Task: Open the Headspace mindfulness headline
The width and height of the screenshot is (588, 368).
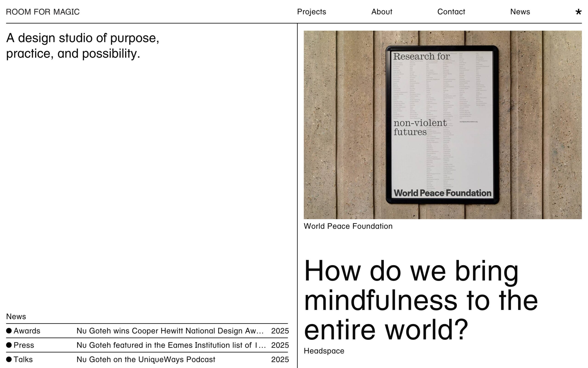Action: [x=421, y=300]
